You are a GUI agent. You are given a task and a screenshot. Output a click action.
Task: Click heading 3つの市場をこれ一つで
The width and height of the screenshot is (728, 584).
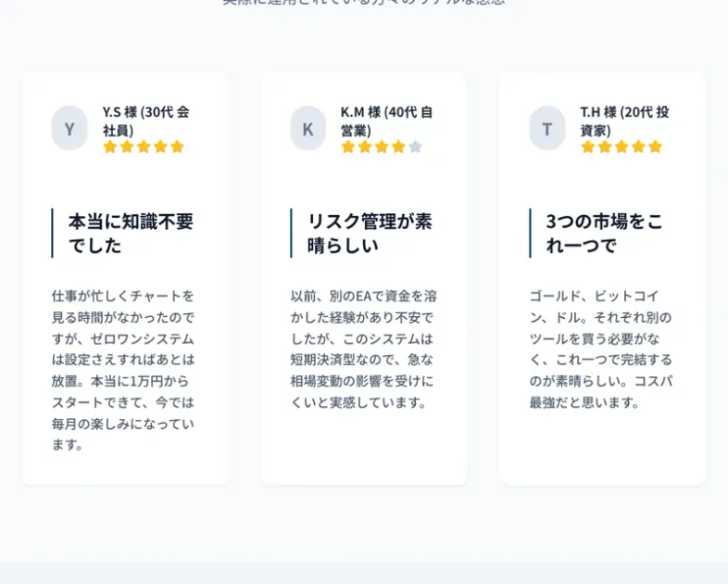(x=604, y=234)
